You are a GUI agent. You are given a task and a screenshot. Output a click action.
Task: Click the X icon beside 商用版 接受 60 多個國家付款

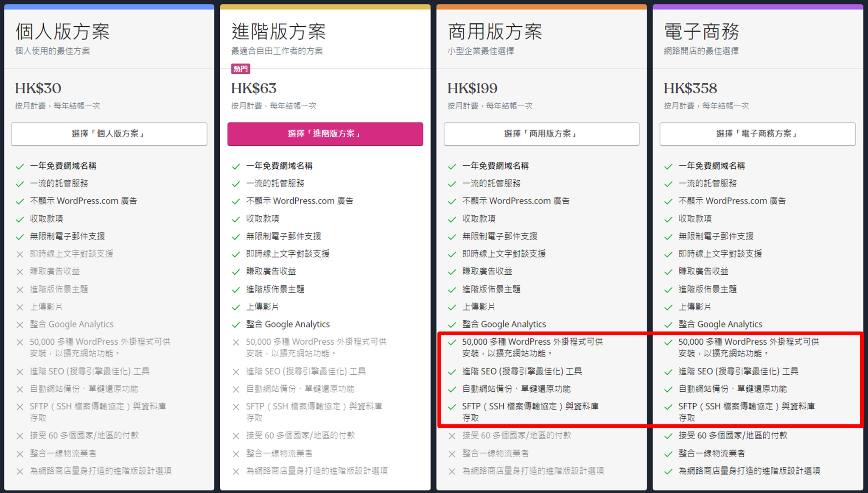pyautogui.click(x=452, y=436)
